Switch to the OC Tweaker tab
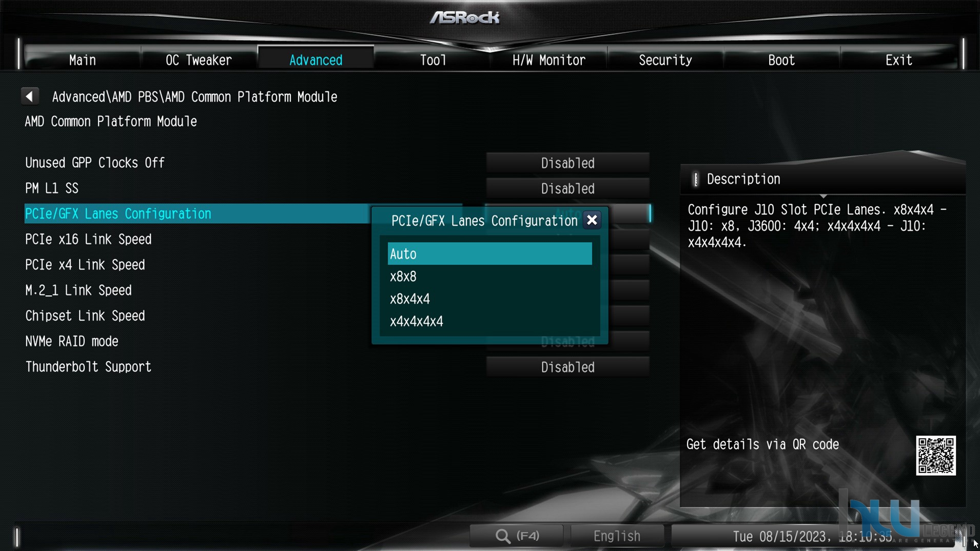 tap(199, 60)
